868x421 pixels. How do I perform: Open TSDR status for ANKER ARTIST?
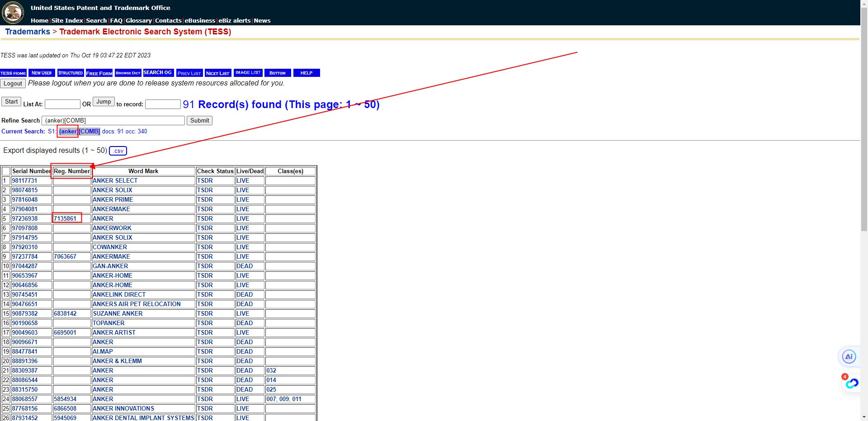[205, 333]
